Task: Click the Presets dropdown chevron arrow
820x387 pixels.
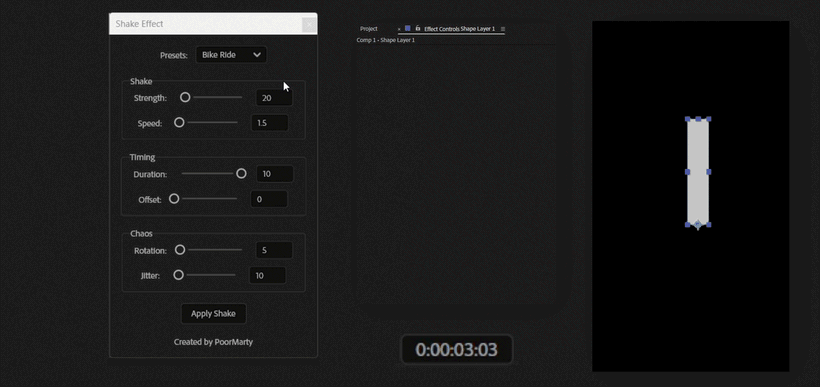Action: [257, 55]
